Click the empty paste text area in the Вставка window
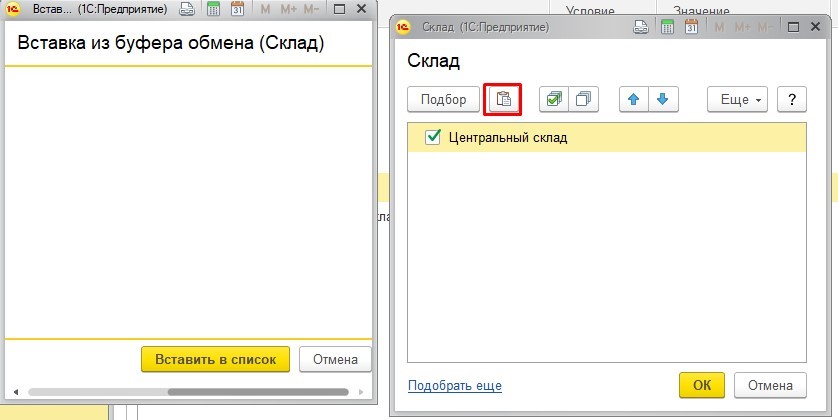This screenshot has width=838, height=420. tap(188, 202)
